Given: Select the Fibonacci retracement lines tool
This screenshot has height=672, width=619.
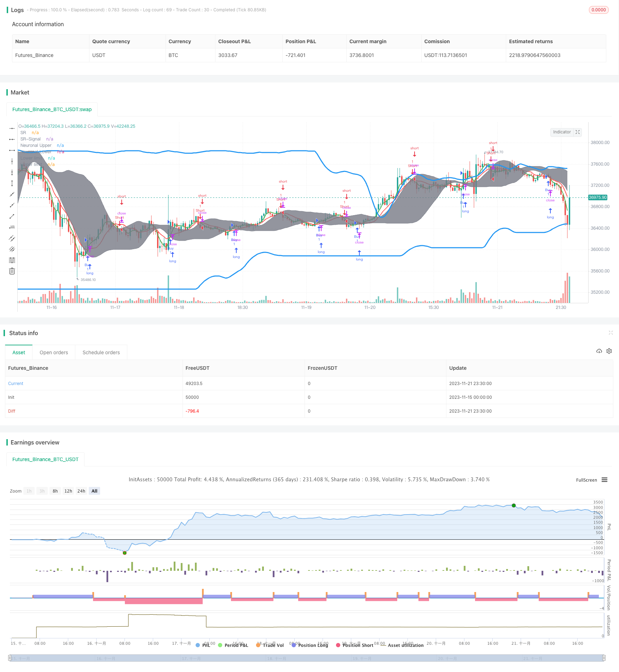Looking at the screenshot, I should pyautogui.click(x=12, y=260).
